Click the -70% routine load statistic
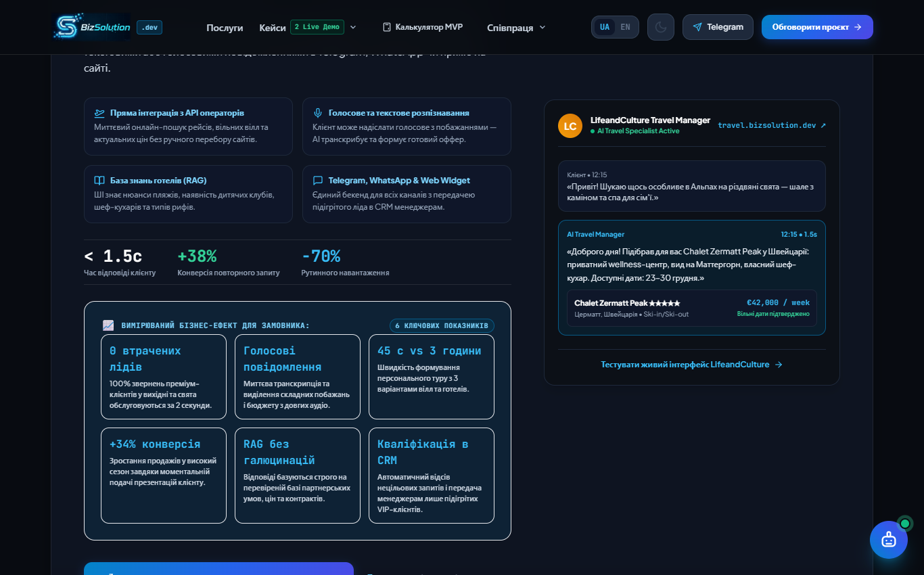924x575 pixels. pos(321,256)
